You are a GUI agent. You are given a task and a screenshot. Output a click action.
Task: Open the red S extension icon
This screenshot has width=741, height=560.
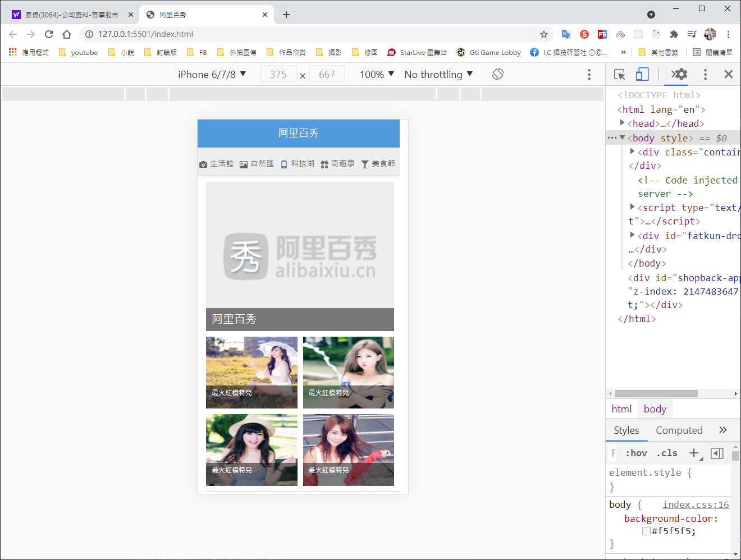click(x=584, y=34)
